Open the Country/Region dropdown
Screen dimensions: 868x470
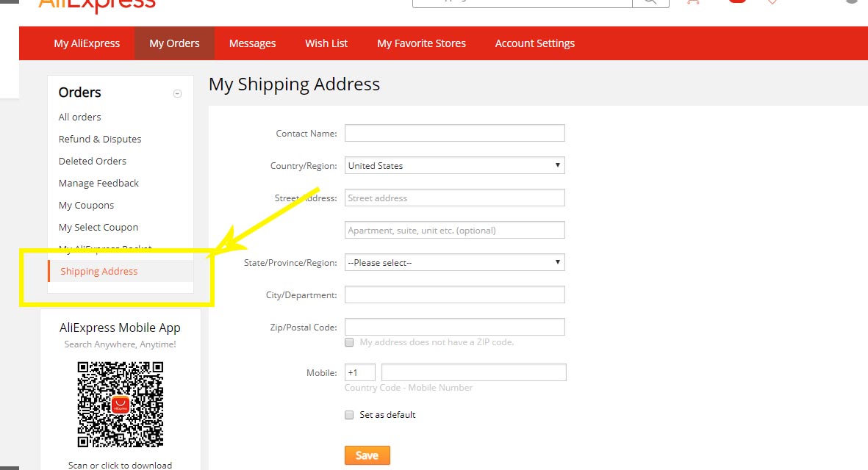454,166
